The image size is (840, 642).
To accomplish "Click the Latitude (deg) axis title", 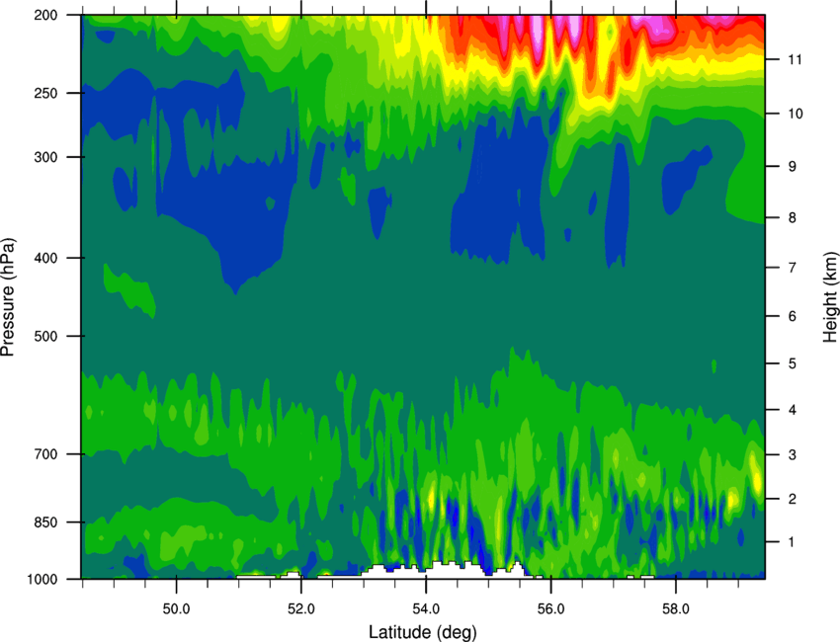I will [423, 632].
